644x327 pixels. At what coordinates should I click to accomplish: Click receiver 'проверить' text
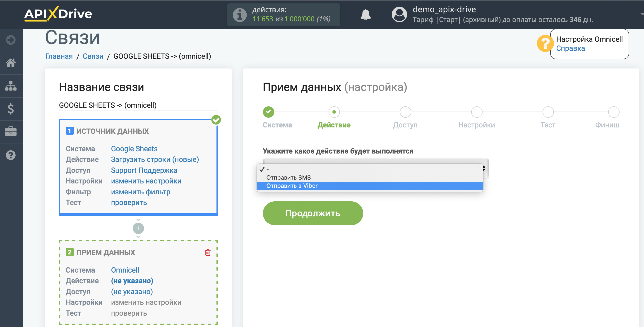(129, 313)
